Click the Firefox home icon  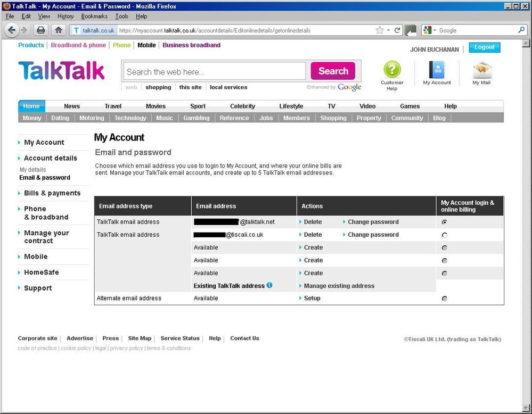pos(59,30)
